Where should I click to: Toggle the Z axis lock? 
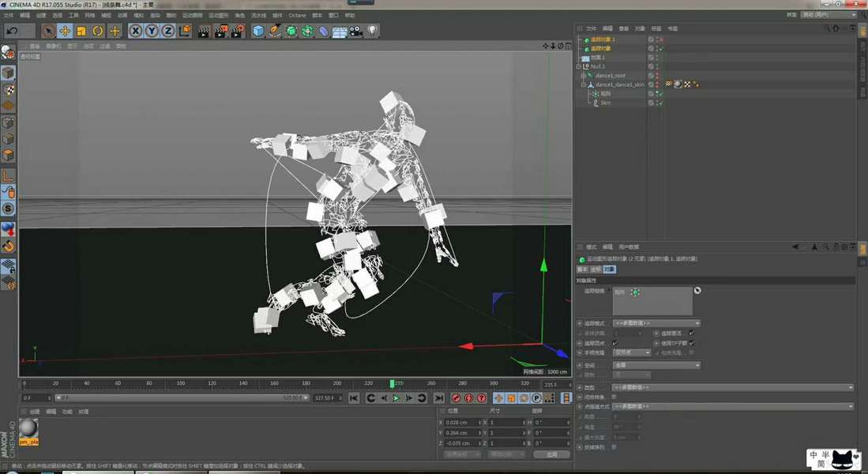(x=167, y=31)
